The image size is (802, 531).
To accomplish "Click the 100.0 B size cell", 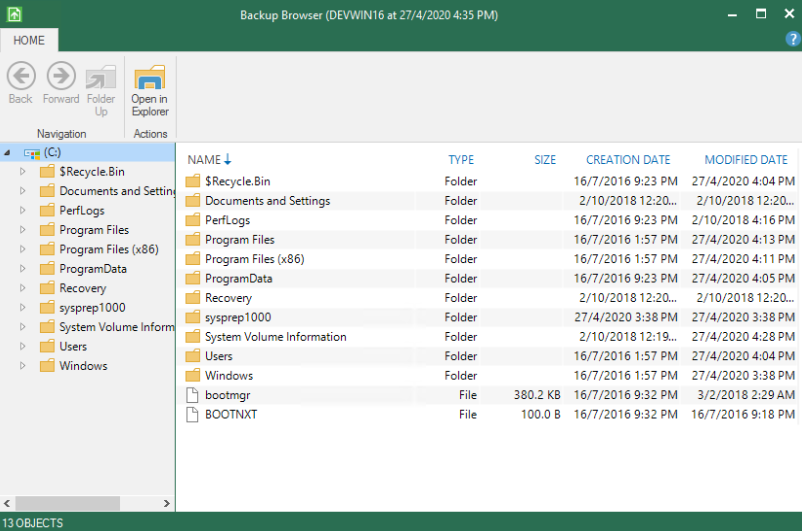I will pos(541,414).
